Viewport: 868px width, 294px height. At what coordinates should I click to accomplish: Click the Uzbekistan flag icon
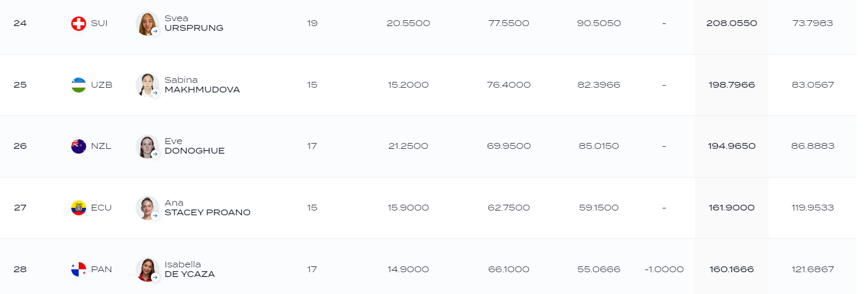click(79, 85)
